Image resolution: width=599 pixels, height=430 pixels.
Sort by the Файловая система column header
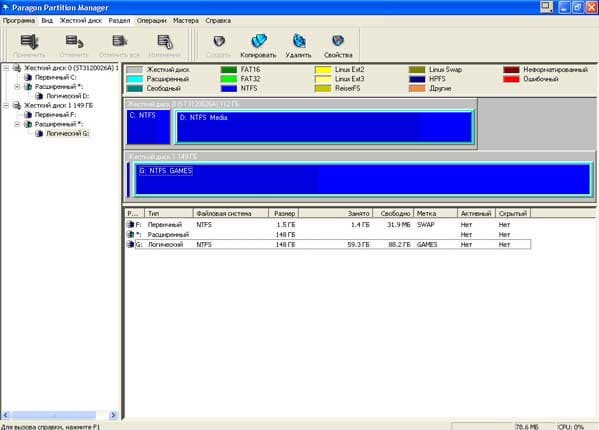click(x=231, y=213)
